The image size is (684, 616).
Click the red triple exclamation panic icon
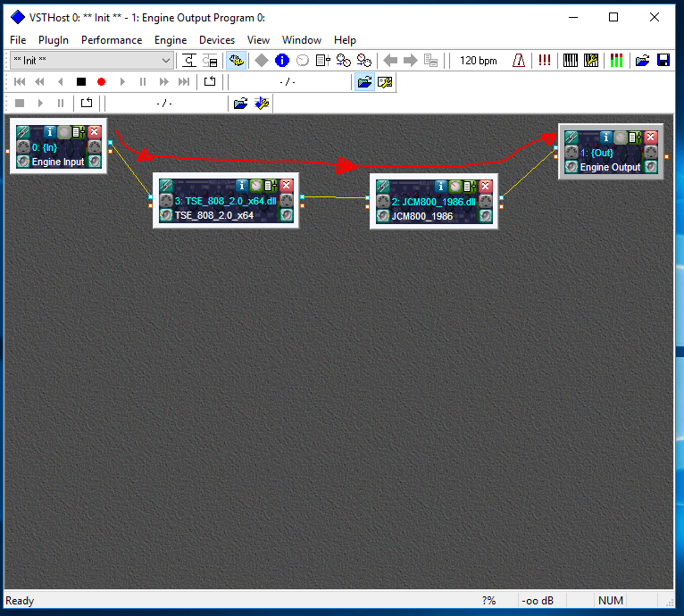click(x=545, y=60)
